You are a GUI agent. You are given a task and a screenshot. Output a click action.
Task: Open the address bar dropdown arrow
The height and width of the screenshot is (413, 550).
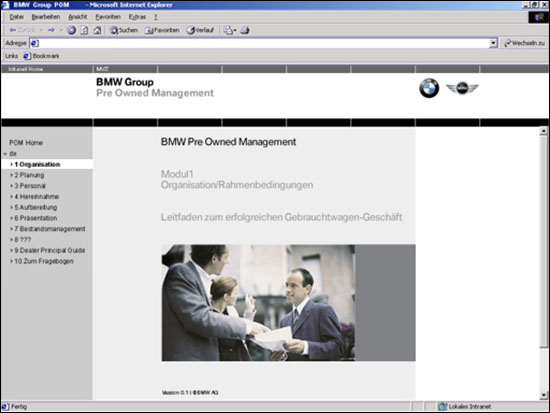[493, 43]
